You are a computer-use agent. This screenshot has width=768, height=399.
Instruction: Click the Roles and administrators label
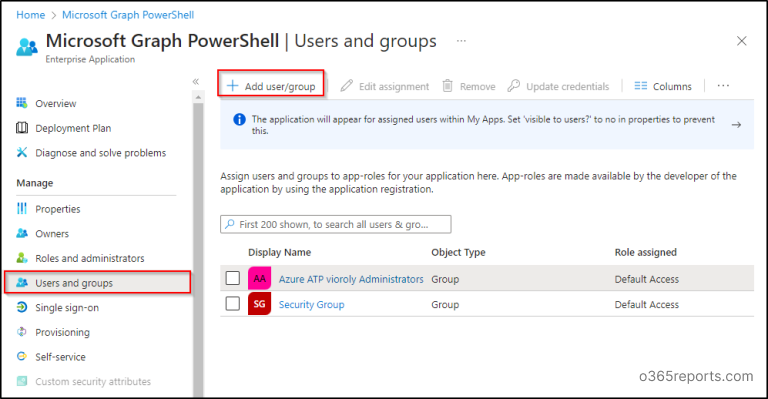[x=90, y=258]
